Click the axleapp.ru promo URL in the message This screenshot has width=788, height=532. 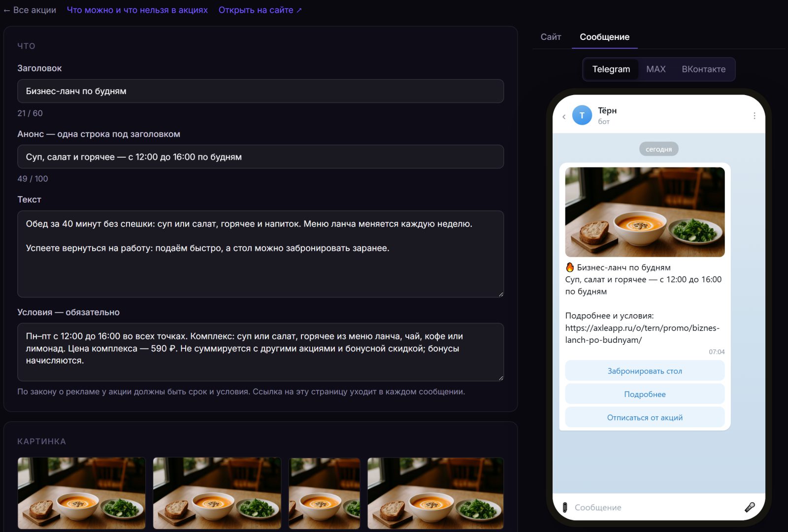(x=642, y=334)
